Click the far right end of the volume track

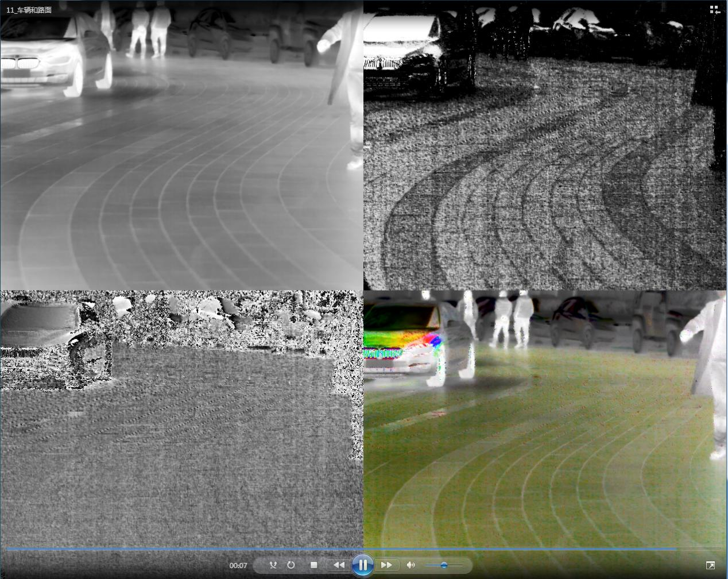pos(462,565)
